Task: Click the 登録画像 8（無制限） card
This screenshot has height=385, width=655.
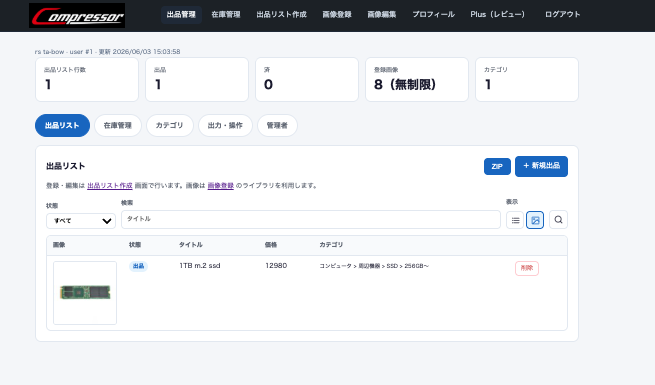Action: (x=417, y=79)
